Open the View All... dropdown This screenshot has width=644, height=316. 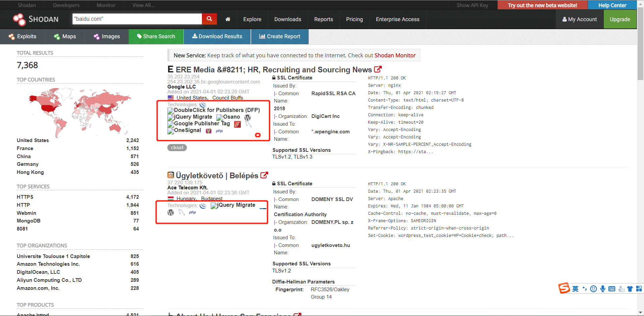pyautogui.click(x=143, y=5)
